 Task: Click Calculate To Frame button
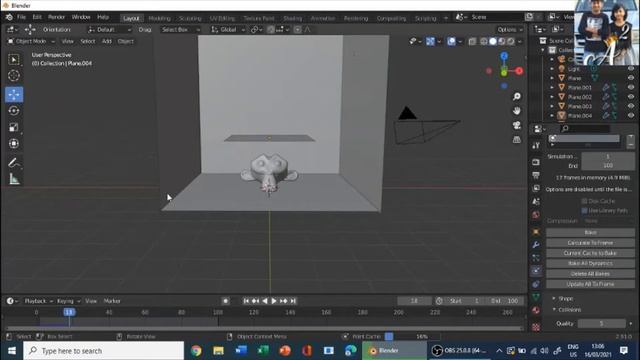(x=590, y=243)
